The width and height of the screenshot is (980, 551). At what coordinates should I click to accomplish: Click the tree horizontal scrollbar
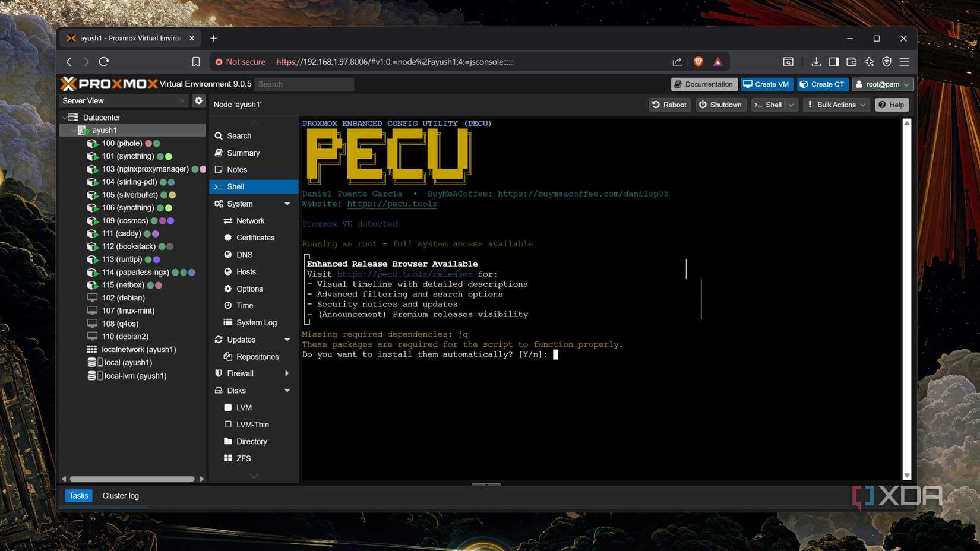[132, 479]
